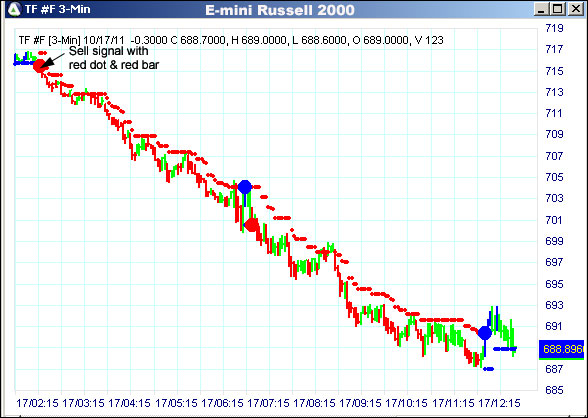This screenshot has height=418, width=588.
Task: Click the 711 price axis label
Action: click(x=554, y=113)
